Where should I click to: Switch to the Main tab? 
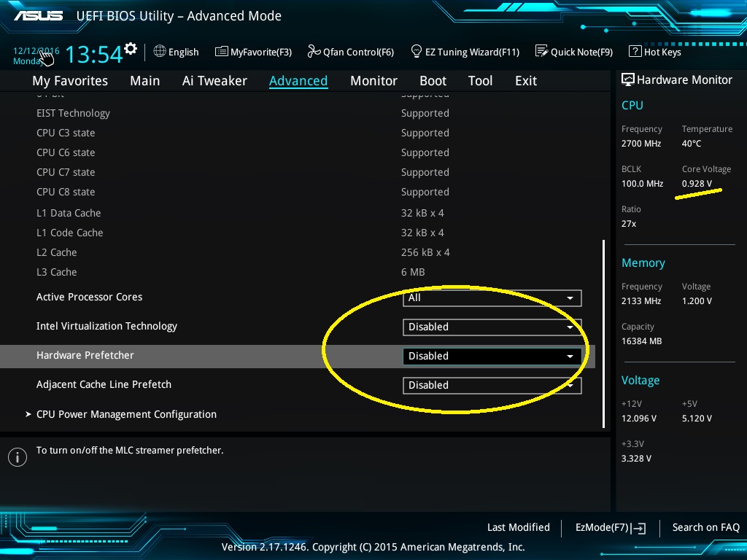click(145, 81)
